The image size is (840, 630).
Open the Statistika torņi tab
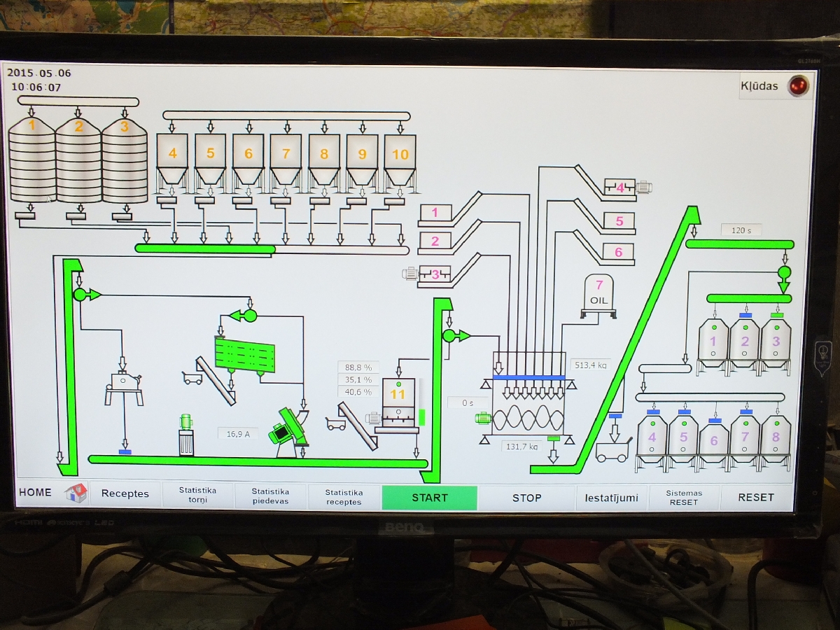[x=197, y=495]
